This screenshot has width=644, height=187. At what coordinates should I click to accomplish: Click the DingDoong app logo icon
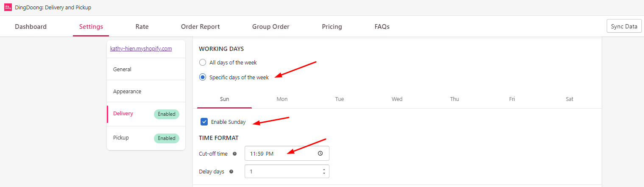(x=8, y=7)
